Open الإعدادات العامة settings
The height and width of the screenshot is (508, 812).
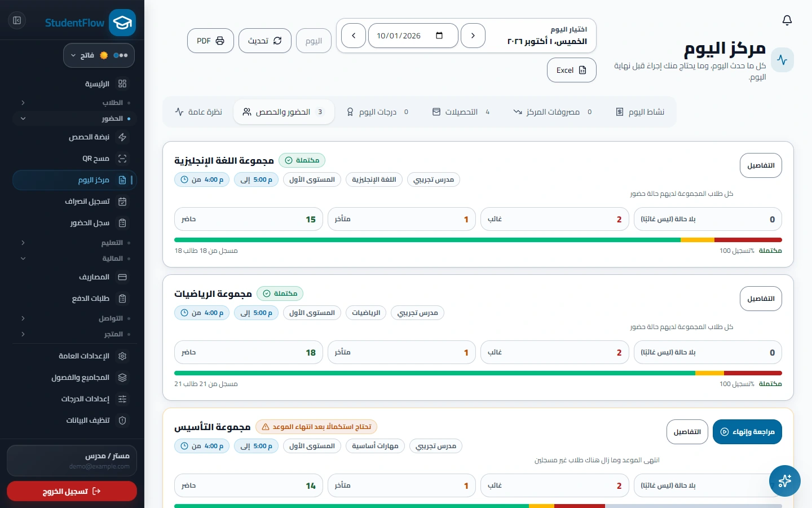[74, 356]
